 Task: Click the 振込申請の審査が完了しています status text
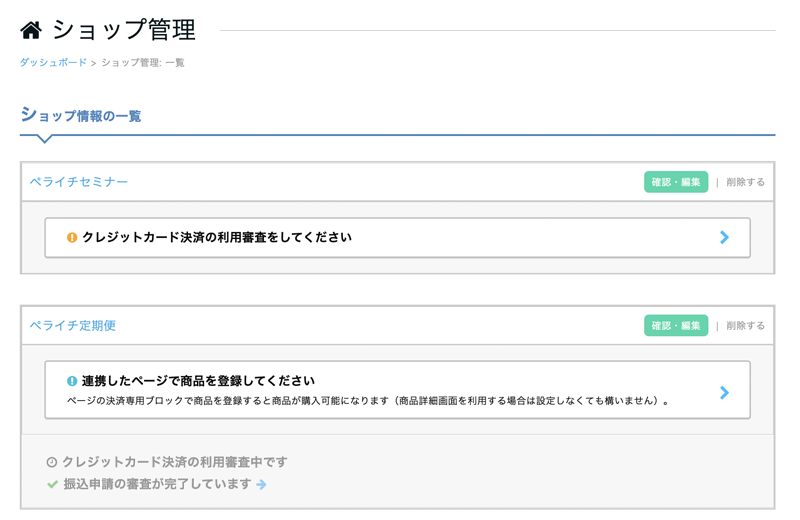coord(157,484)
